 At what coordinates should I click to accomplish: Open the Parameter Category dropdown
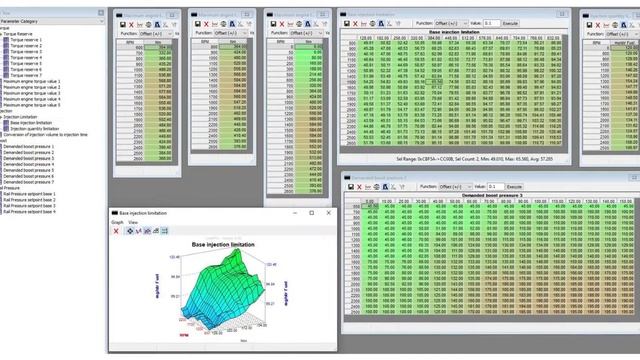tap(51, 21)
